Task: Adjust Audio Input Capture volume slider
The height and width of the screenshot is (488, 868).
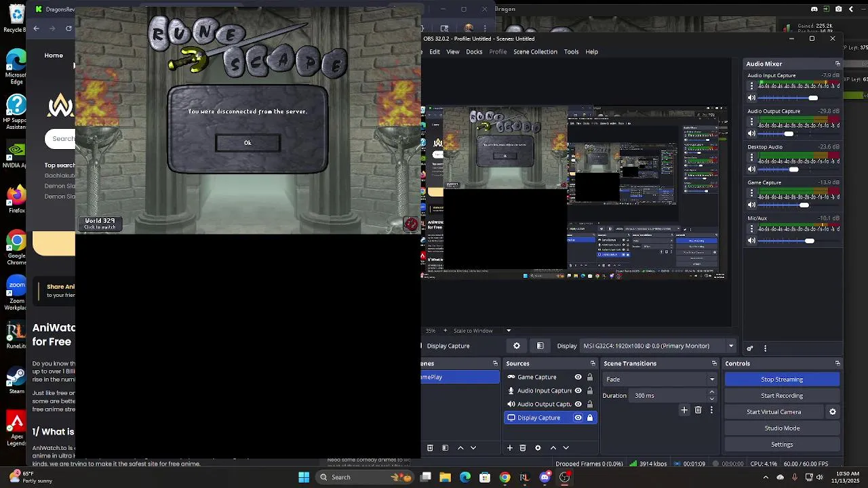Action: tap(798, 98)
